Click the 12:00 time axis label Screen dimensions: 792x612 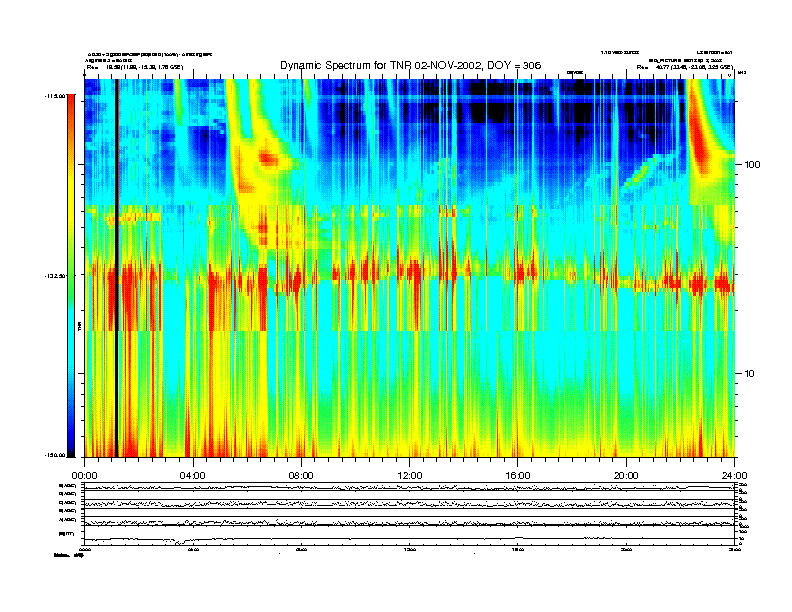[410, 476]
